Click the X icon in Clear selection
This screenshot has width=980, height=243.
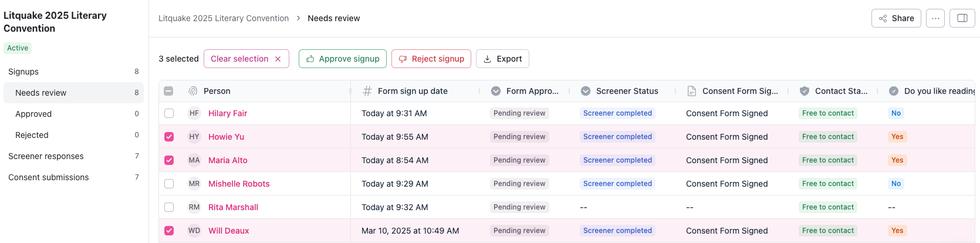coord(278,59)
